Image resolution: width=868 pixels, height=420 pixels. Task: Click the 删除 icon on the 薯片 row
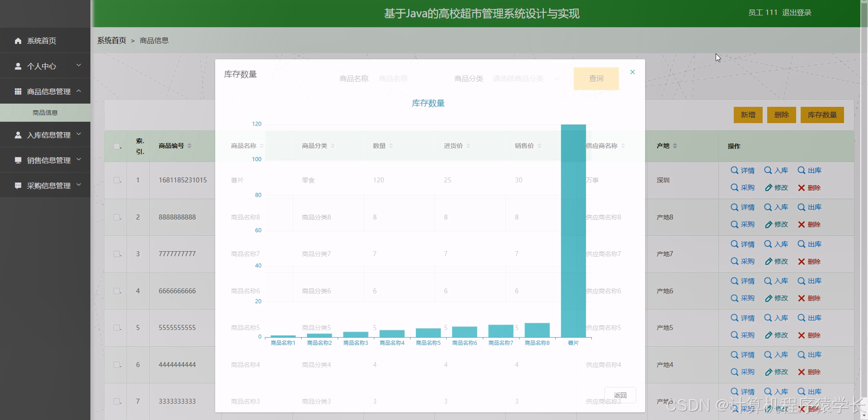809,188
